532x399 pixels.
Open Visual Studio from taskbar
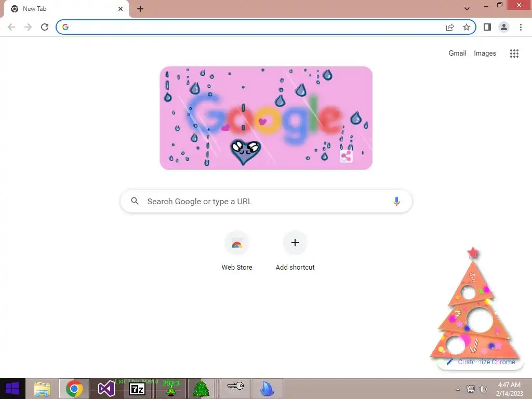[106, 389]
